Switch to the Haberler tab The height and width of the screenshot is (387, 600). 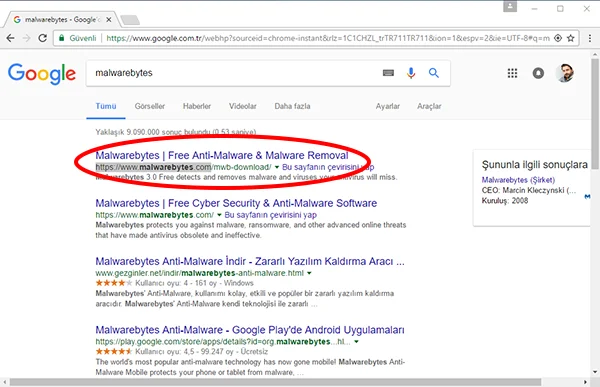click(x=197, y=106)
